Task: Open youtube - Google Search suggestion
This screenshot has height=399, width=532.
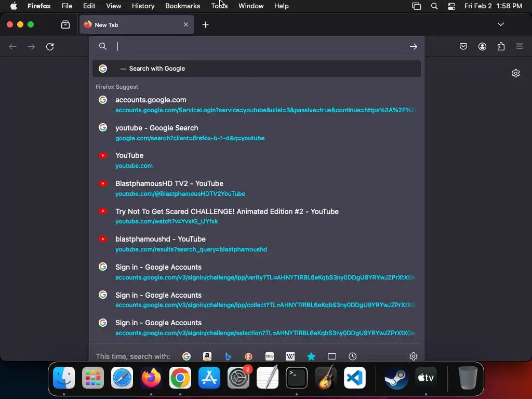Action: (257, 132)
